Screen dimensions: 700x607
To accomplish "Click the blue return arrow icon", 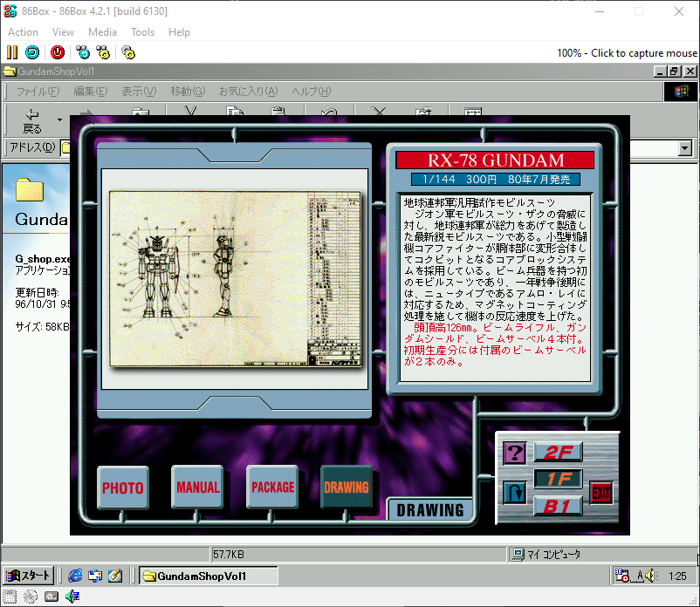I will tap(514, 493).
